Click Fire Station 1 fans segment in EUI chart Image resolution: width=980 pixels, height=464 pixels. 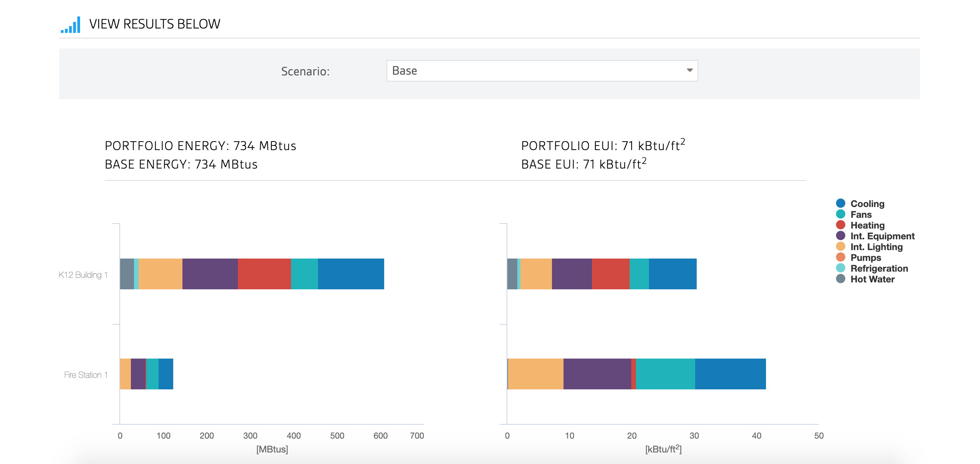coord(665,374)
